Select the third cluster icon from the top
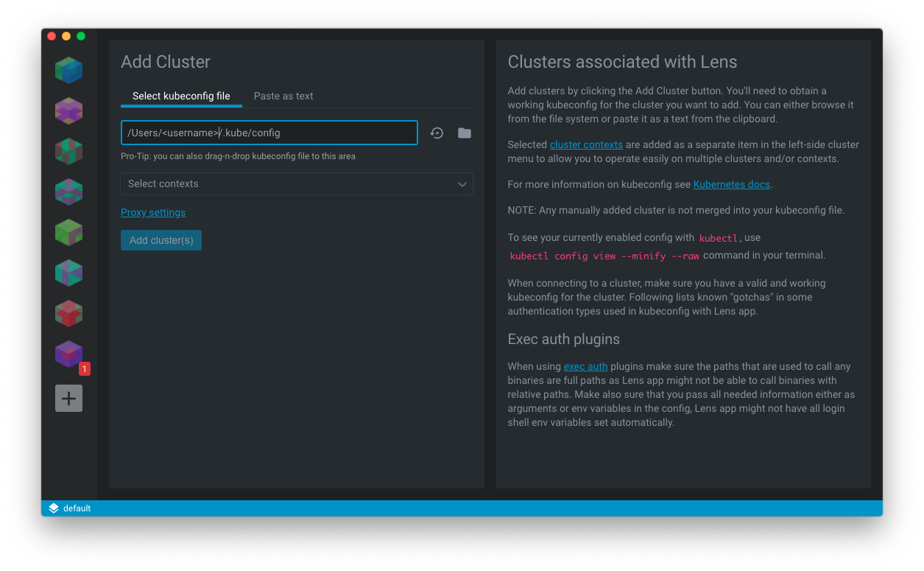This screenshot has height=571, width=924. [x=68, y=151]
